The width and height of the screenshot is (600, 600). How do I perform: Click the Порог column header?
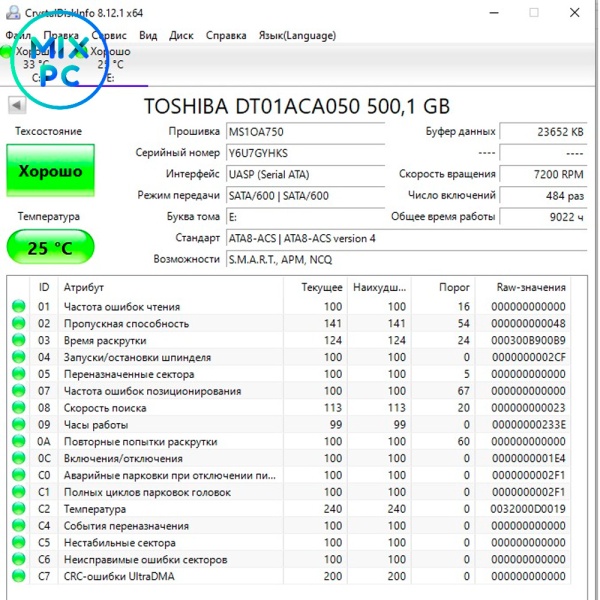coord(443,287)
